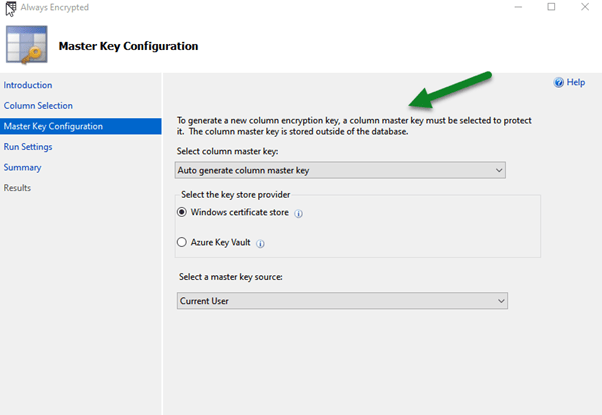Click the Master Key Configuration header key icon
Screen dimensions: 602x415
tap(26, 46)
